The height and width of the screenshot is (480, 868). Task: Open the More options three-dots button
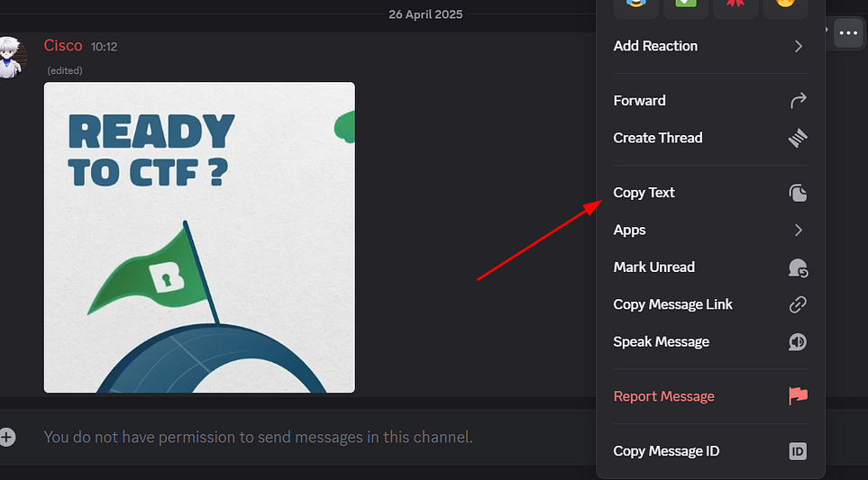point(848,33)
